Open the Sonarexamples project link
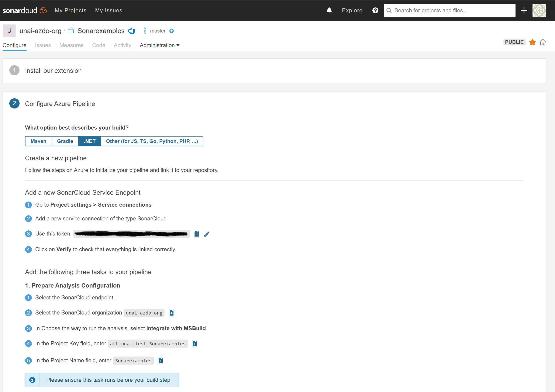555x392 pixels. pyautogui.click(x=101, y=31)
